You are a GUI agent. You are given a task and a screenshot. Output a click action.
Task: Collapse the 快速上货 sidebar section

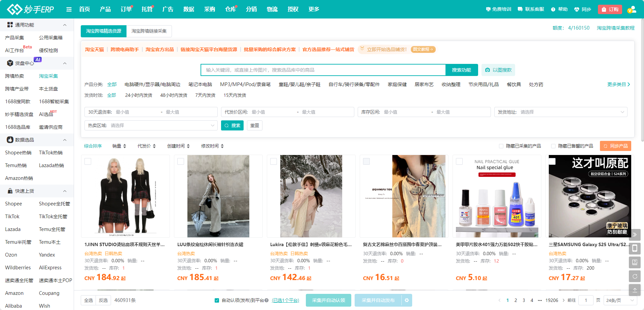tap(65, 191)
